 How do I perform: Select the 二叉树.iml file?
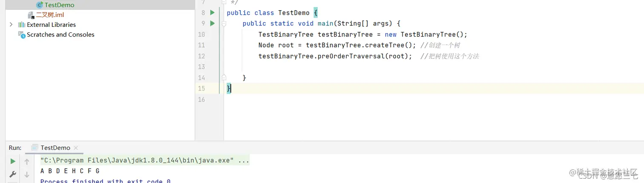coord(50,15)
